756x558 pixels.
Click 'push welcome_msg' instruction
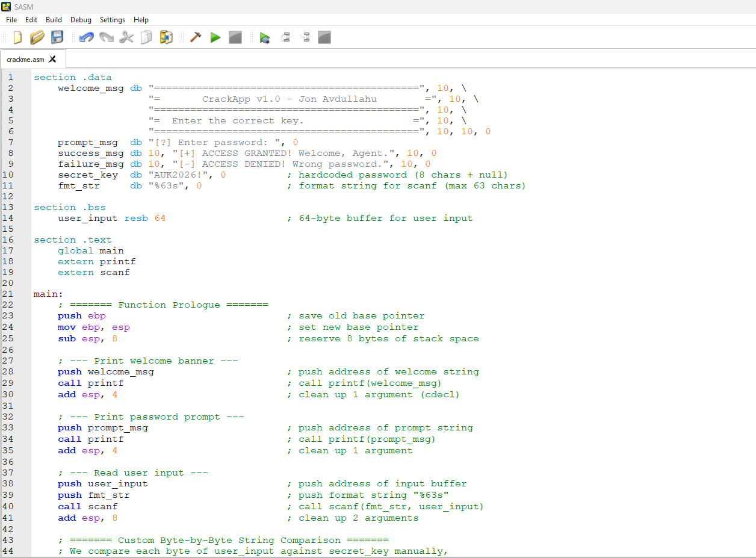click(106, 371)
